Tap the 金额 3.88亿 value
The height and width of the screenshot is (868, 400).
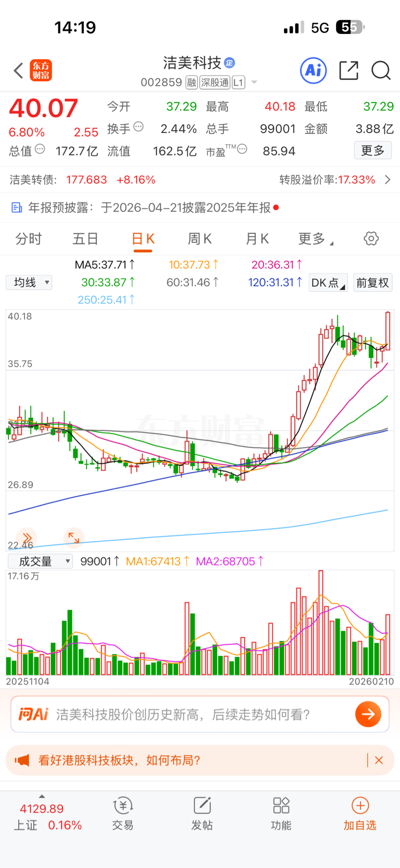374,129
